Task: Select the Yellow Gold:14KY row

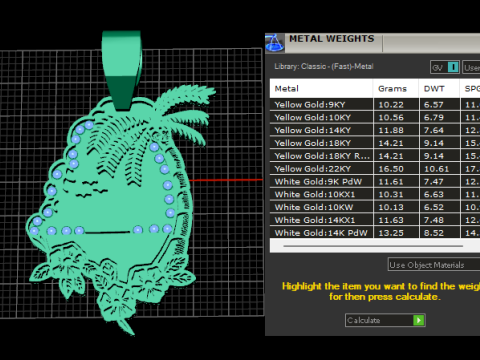Action: click(x=375, y=130)
